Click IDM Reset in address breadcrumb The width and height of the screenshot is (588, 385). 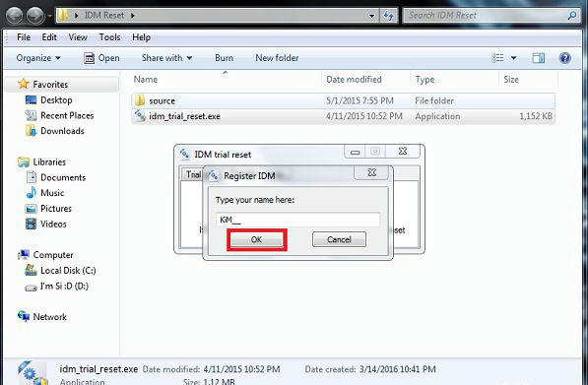coord(104,16)
